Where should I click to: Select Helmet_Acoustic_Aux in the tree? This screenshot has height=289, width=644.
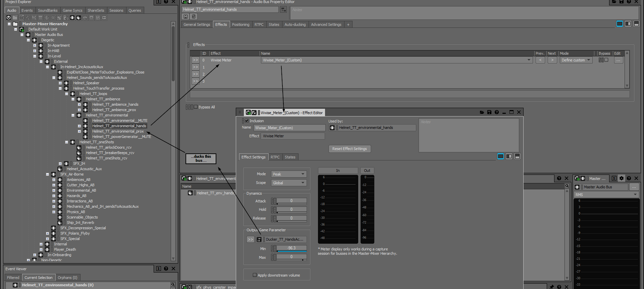84,169
